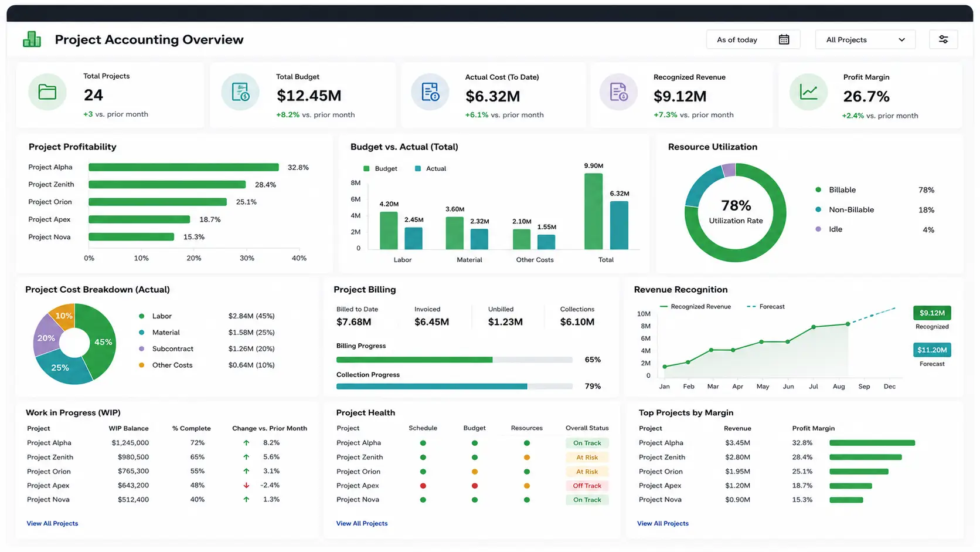Click Project Nova green Resources status dot
This screenshot has height=552, width=980.
click(527, 500)
